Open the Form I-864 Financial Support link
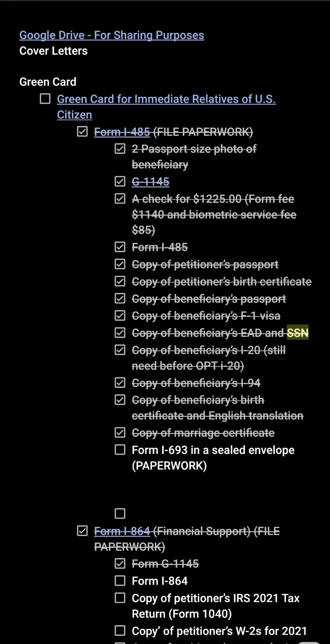Screen dimensions: 330x644 (x=122, y=531)
